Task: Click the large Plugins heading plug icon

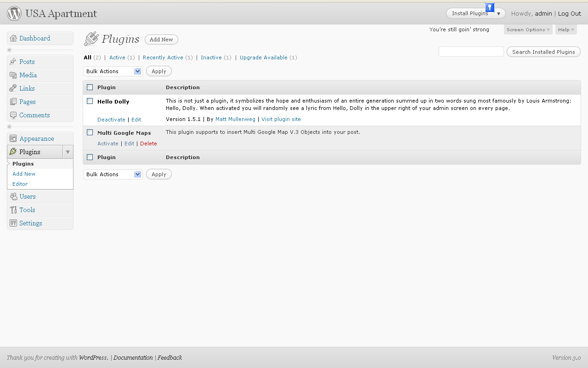Action: pyautogui.click(x=91, y=39)
